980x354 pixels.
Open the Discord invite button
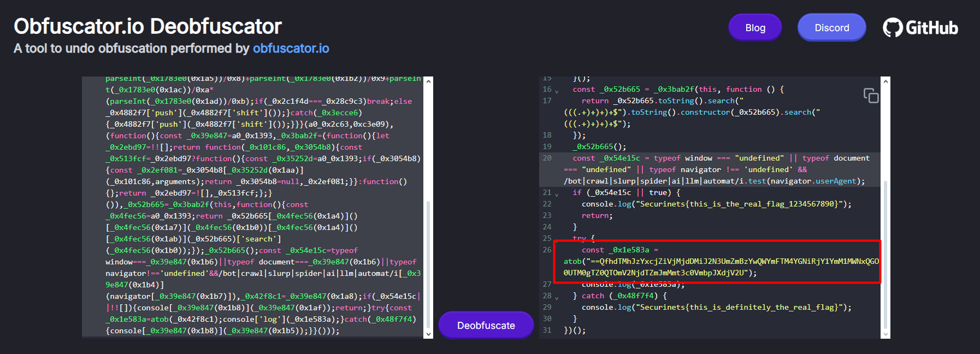click(x=831, y=27)
